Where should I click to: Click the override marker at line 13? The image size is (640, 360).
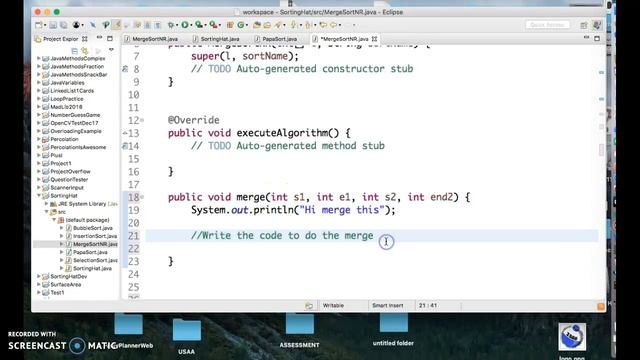pos(125,133)
